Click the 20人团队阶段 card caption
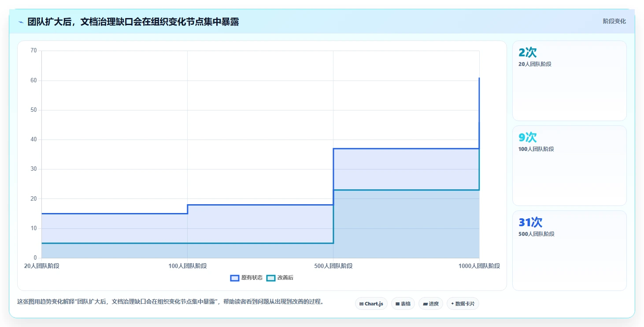644x327 pixels. (x=535, y=64)
